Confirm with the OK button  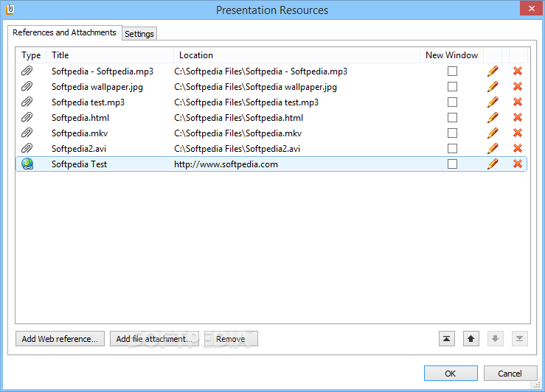pyautogui.click(x=451, y=374)
